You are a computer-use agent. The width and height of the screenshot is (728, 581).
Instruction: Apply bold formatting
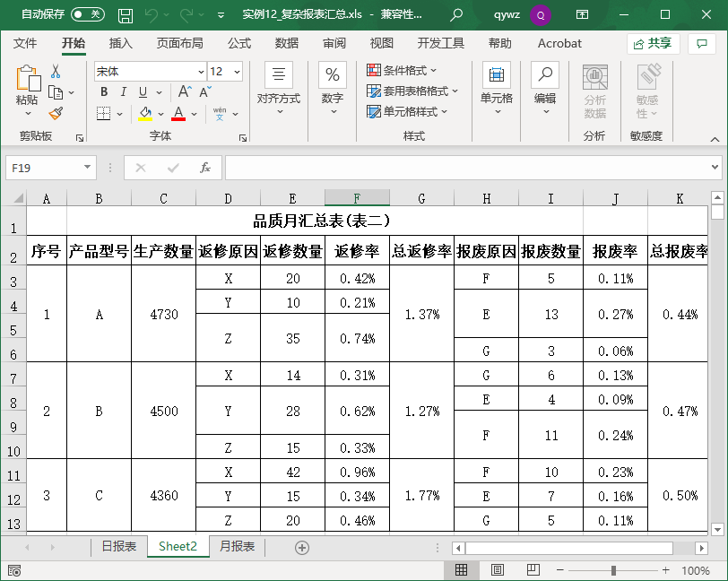103,92
